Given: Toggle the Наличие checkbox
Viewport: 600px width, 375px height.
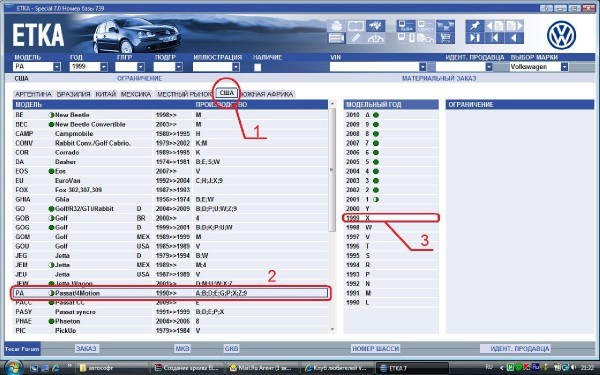Looking at the screenshot, I should pos(258,67).
